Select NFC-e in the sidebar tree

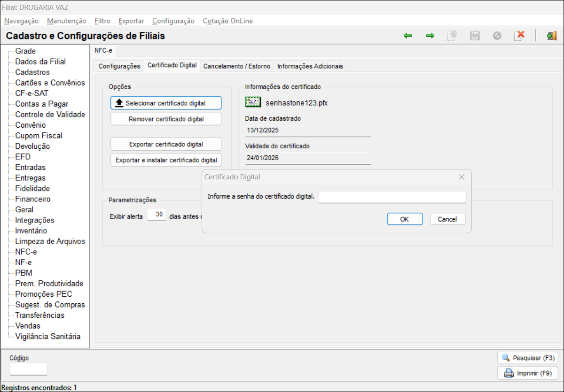pos(26,252)
